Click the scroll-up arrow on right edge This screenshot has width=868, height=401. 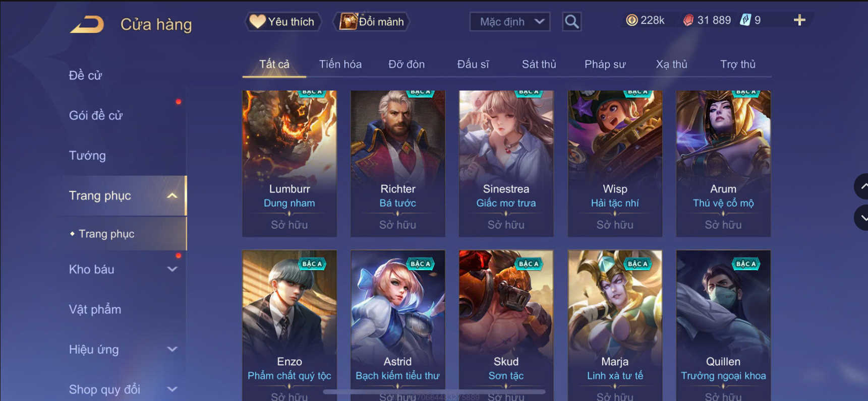pos(862,186)
